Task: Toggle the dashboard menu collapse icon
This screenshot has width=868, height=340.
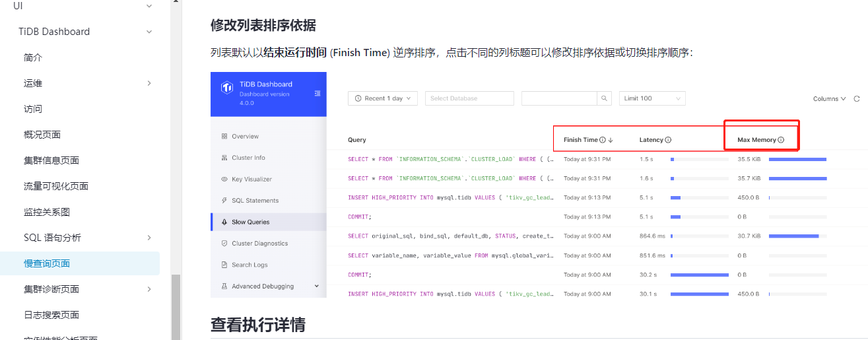Action: point(317,93)
